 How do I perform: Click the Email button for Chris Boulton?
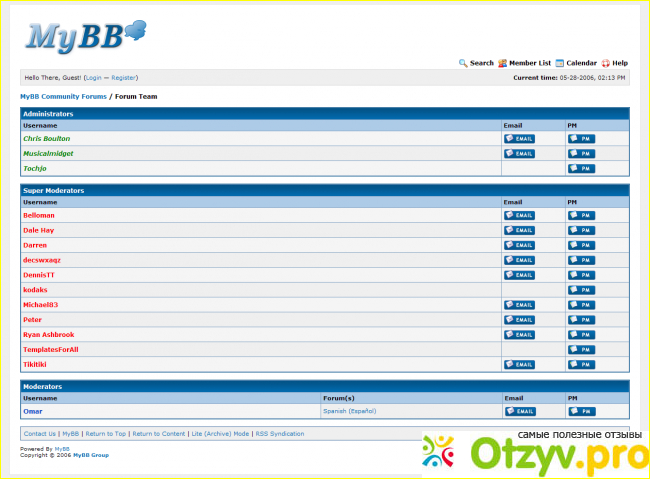[519, 139]
